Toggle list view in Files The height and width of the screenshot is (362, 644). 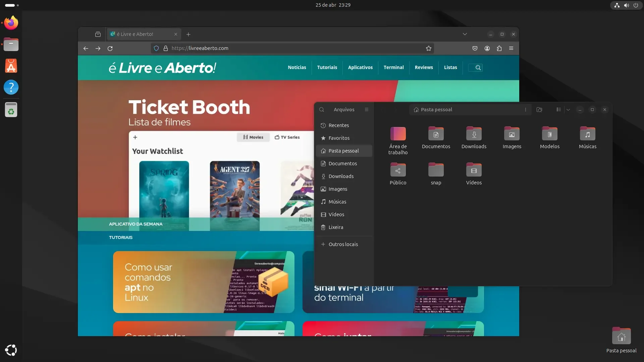pyautogui.click(x=558, y=110)
